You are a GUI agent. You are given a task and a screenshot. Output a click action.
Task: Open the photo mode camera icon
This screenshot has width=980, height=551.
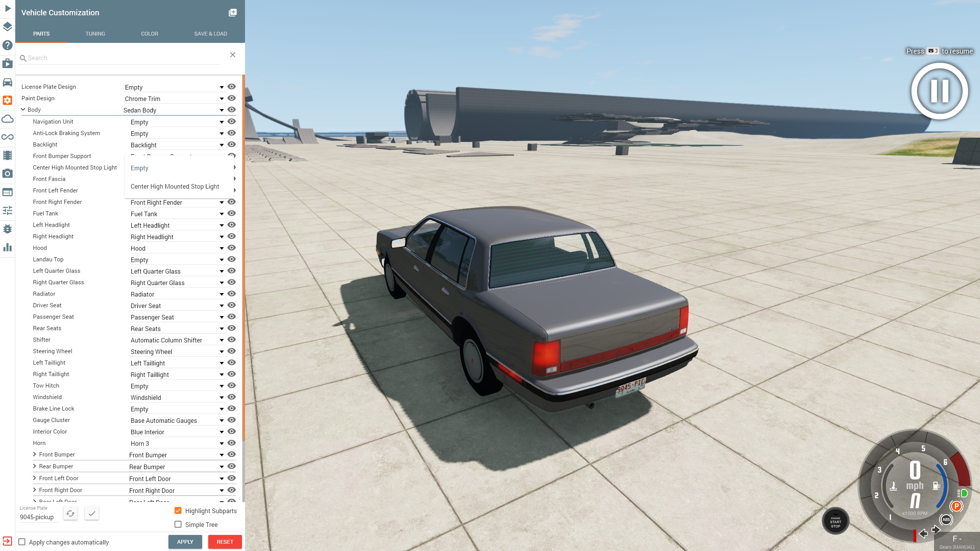coord(7,174)
